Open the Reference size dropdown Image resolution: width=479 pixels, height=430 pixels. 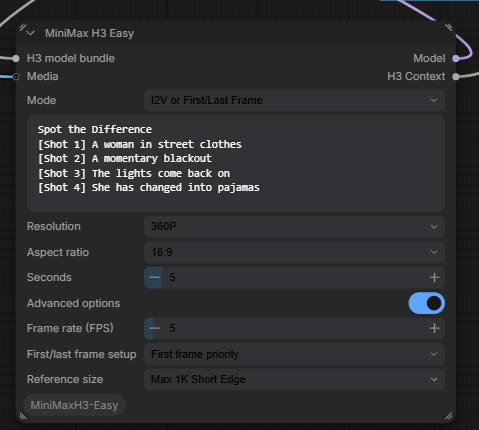(294, 379)
